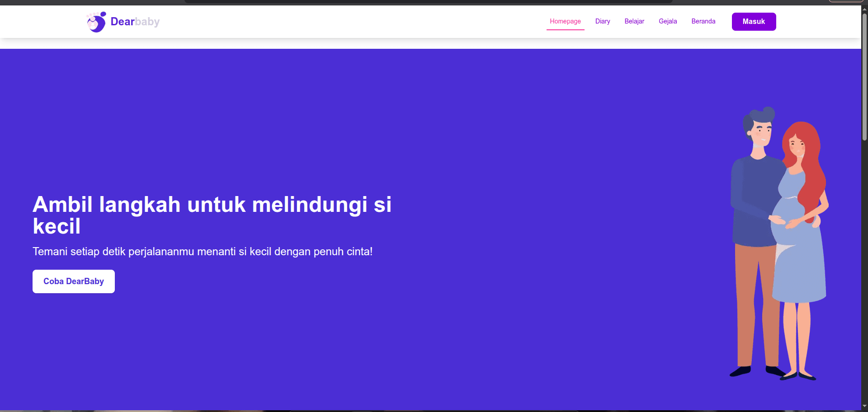This screenshot has height=412, width=868.
Task: Open the Gejala page
Action: pyautogui.click(x=668, y=21)
